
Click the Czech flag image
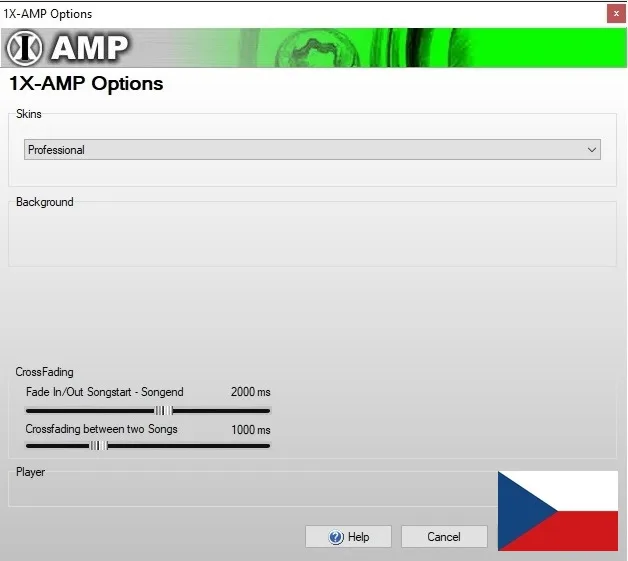click(x=558, y=510)
